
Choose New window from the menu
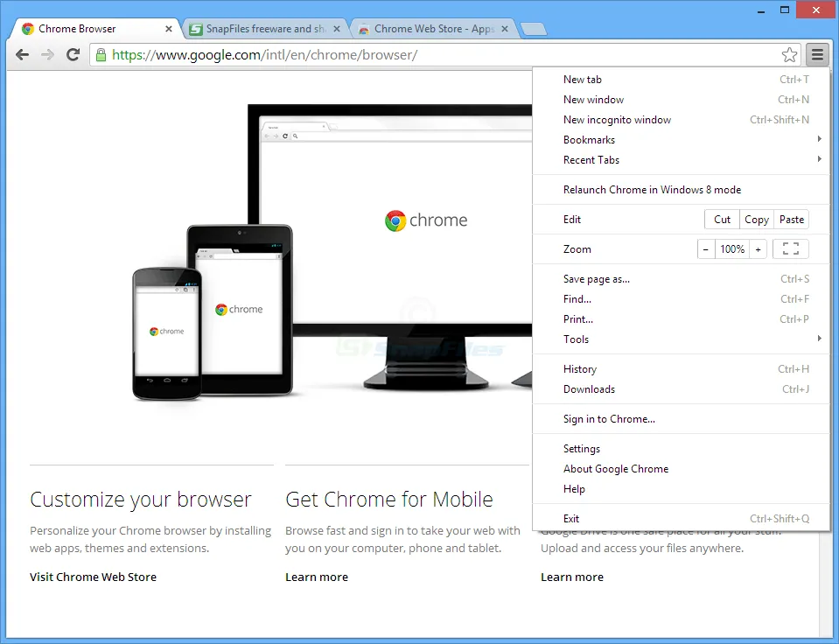coord(682,100)
